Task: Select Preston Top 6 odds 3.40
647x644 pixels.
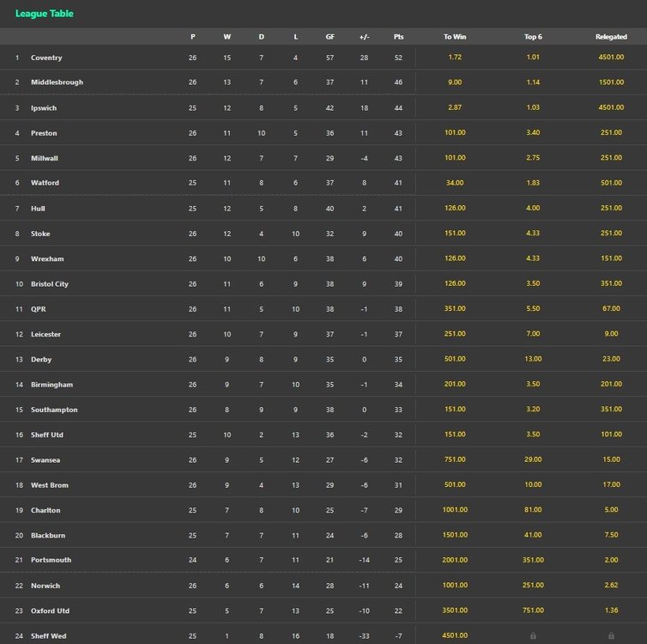Action: 533,132
